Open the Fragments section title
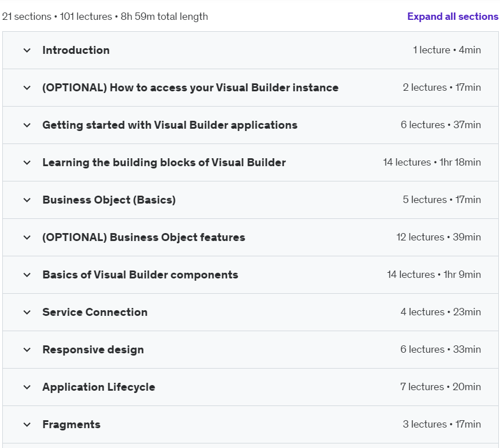 (72, 424)
